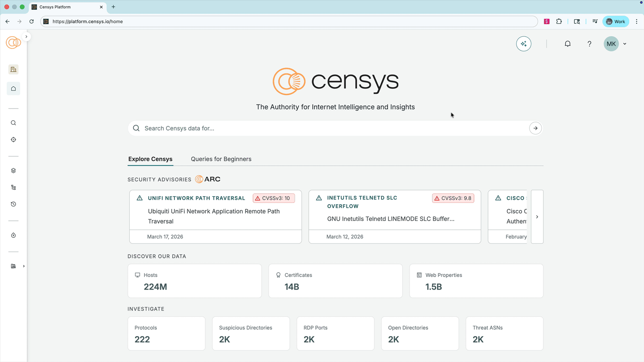
Task: Switch to the Explore Censys tab
Action: (x=150, y=159)
